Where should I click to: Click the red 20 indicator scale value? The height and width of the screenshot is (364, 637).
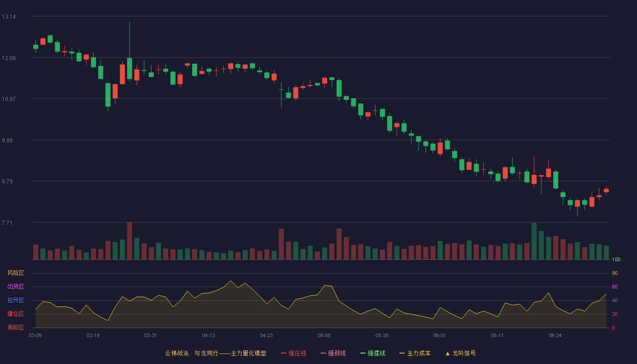[615, 314]
